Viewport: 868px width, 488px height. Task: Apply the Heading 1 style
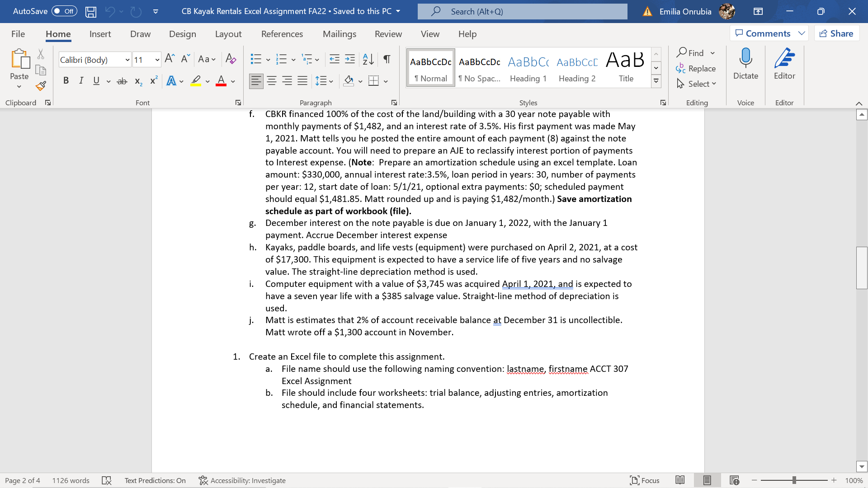[x=528, y=68]
